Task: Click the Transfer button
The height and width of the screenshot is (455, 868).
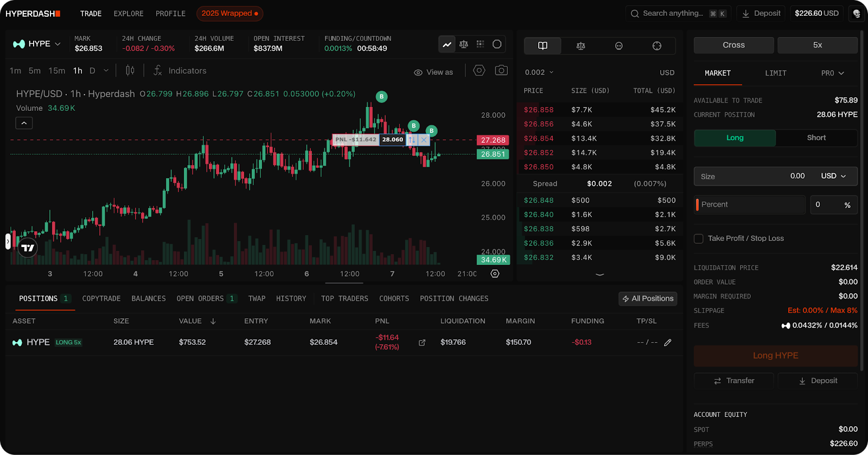Action: [734, 381]
